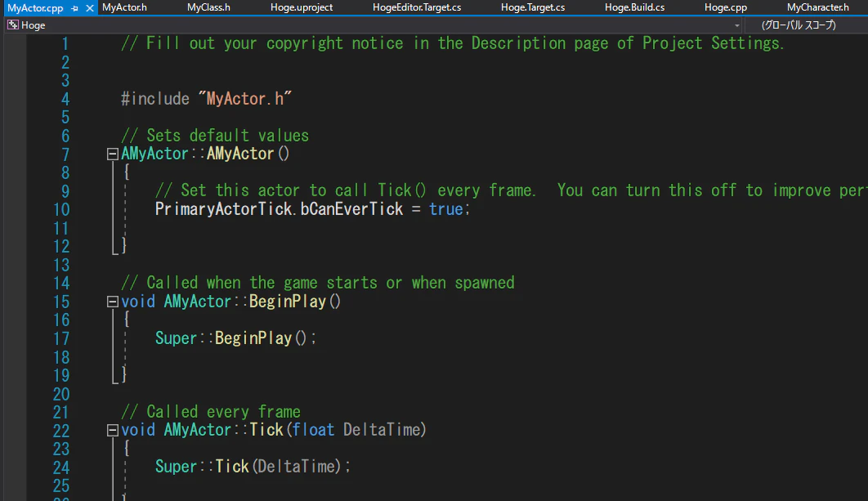868x501 pixels.
Task: Click the "Sets default values" comment
Action: (215, 136)
